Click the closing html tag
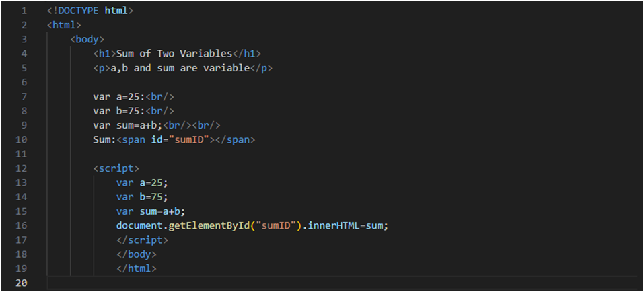This screenshot has height=292, width=644. pos(137,268)
